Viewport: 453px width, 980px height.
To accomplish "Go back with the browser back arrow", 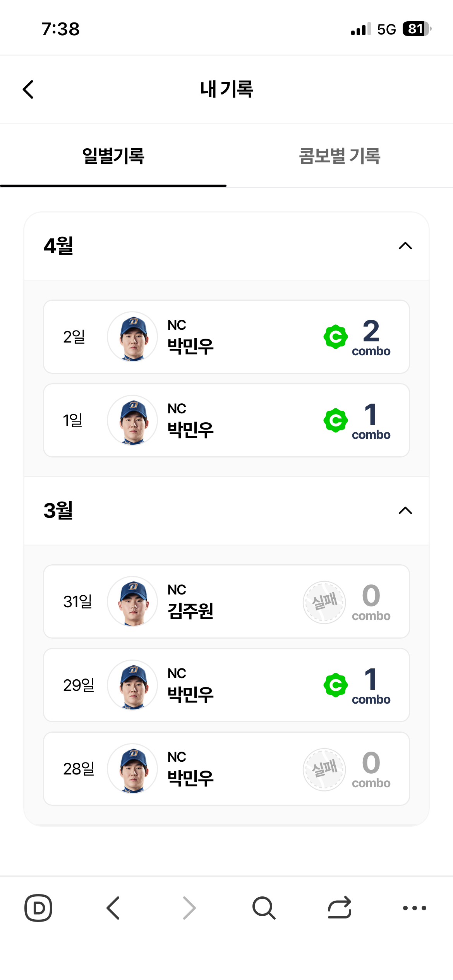I will 113,908.
